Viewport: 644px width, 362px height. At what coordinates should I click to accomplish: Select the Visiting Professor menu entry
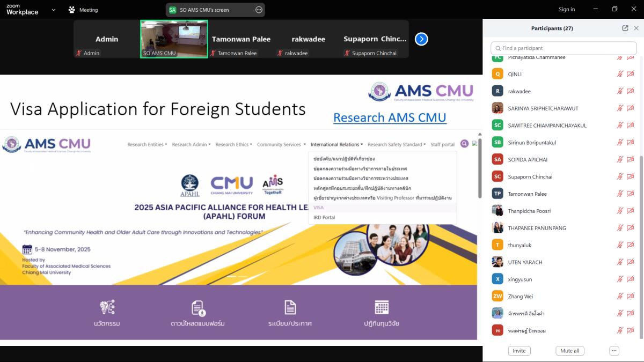tap(382, 198)
